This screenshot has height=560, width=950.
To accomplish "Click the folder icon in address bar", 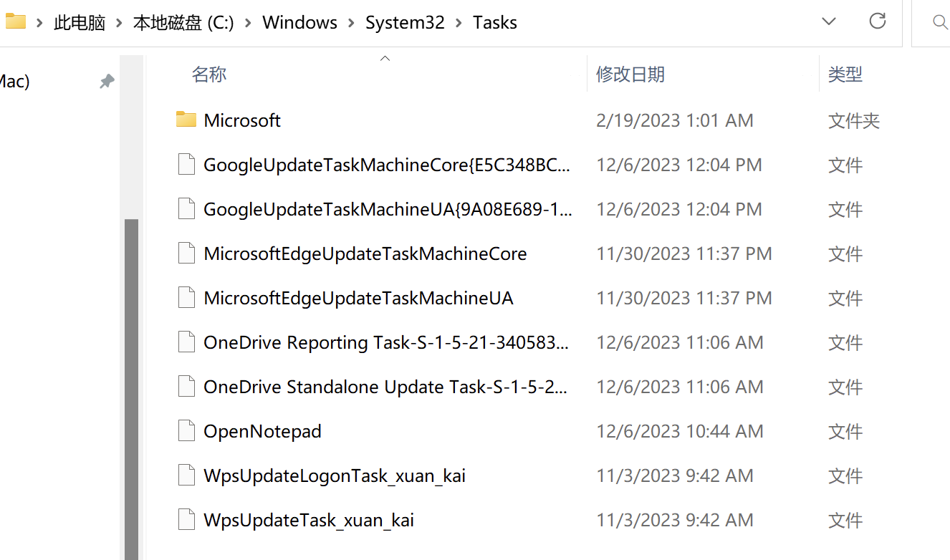I will point(15,21).
